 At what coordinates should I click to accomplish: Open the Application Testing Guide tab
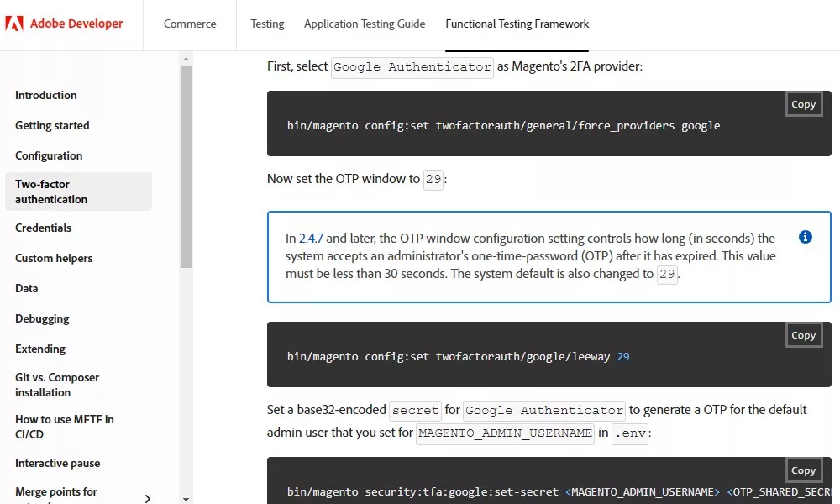tap(365, 24)
